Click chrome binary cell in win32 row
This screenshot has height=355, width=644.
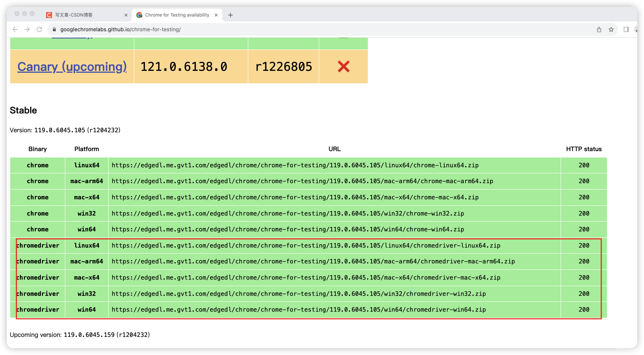(x=38, y=214)
